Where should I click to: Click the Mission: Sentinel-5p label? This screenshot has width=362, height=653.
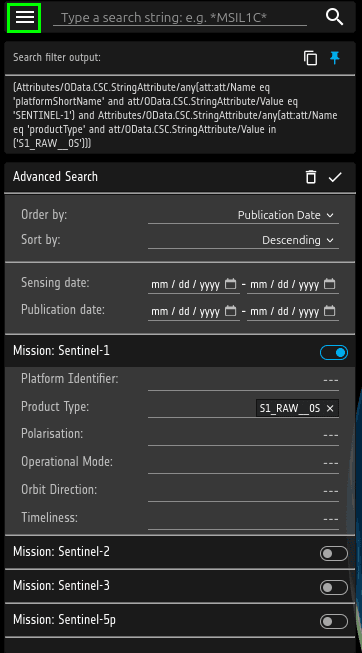point(64,620)
